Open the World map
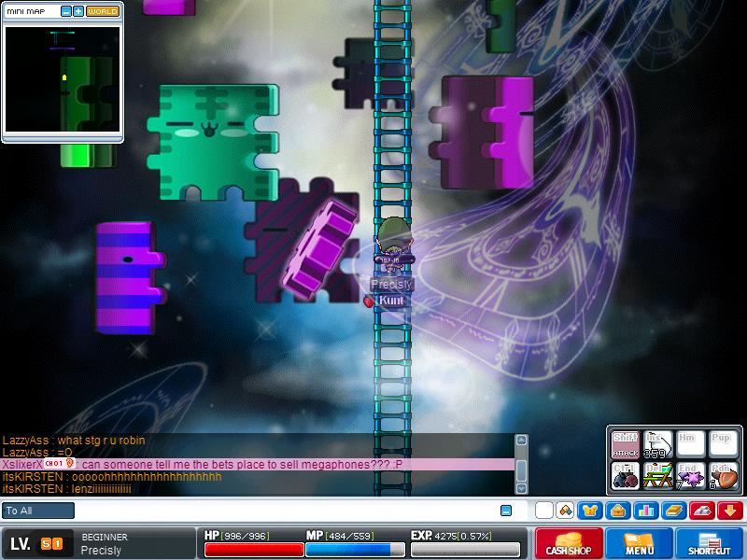The height and width of the screenshot is (560, 747). [x=103, y=11]
